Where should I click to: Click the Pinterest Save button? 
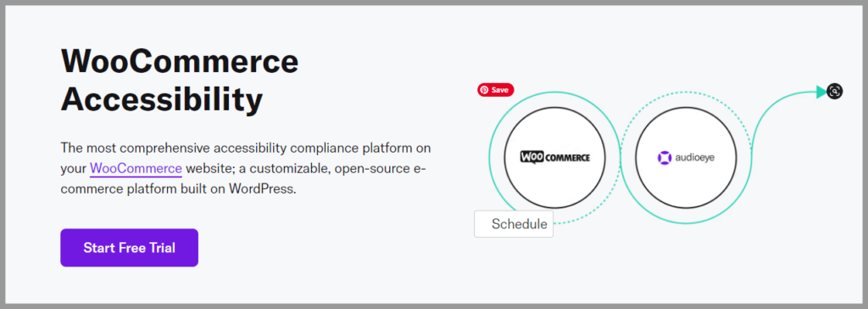(x=495, y=90)
